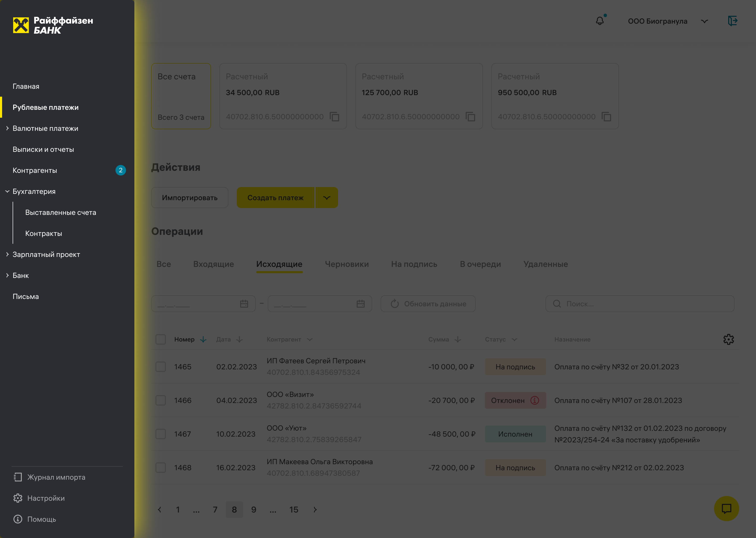The width and height of the screenshot is (756, 538).
Task: Check the box for payment 1467
Action: coord(161,434)
